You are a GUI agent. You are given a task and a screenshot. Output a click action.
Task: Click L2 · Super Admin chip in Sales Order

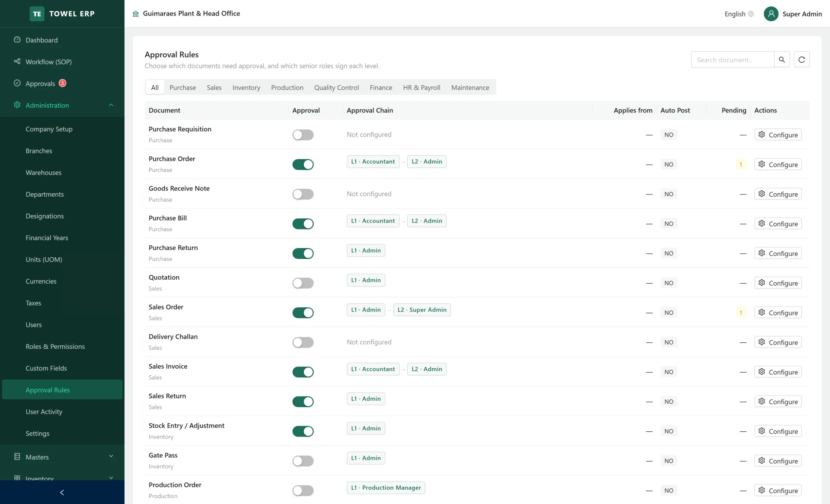(x=422, y=310)
